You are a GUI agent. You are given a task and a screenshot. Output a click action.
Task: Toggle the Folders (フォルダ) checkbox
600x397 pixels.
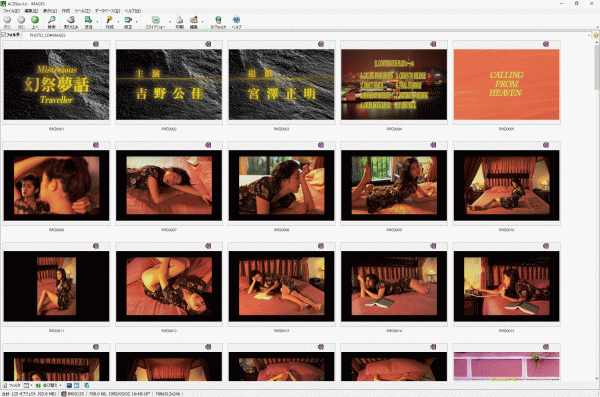coord(3,35)
